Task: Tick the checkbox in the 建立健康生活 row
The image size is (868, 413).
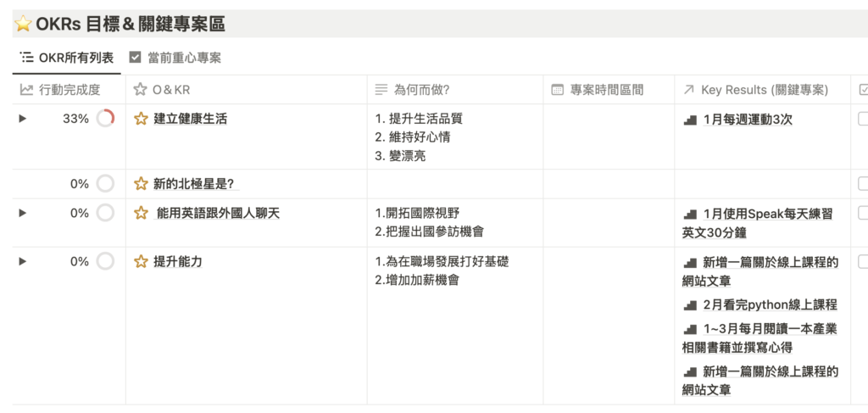Action: (863, 119)
